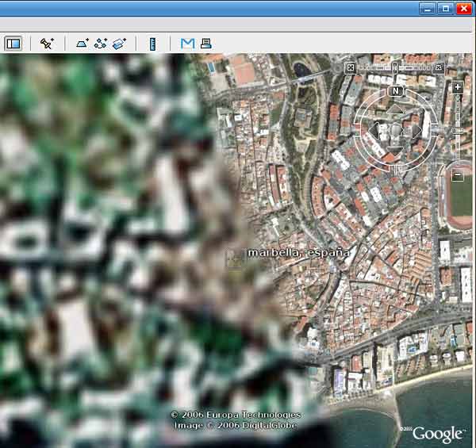
Task: Select the Add Path tool
Action: click(x=101, y=44)
